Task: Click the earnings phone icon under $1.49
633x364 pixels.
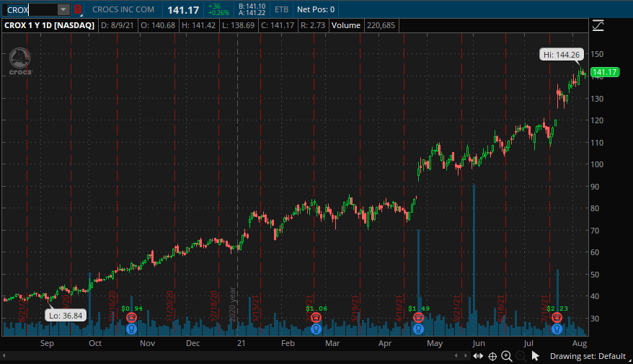Action: pos(418,318)
